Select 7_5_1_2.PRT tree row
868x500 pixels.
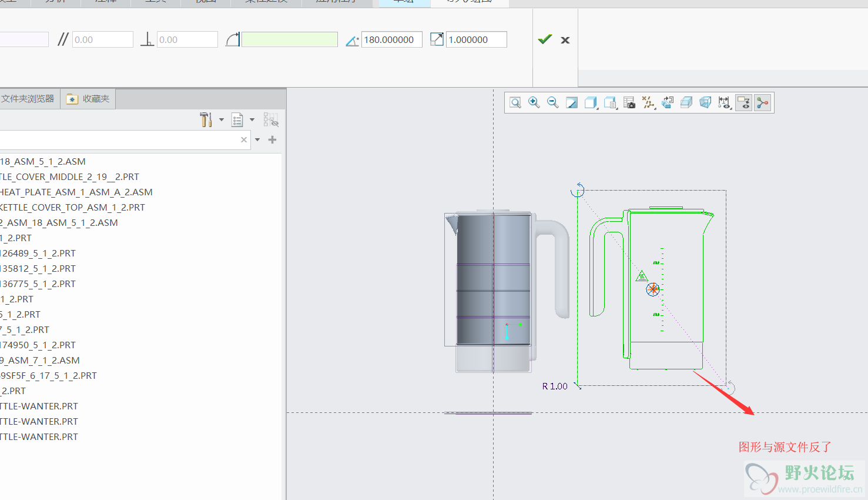point(25,329)
